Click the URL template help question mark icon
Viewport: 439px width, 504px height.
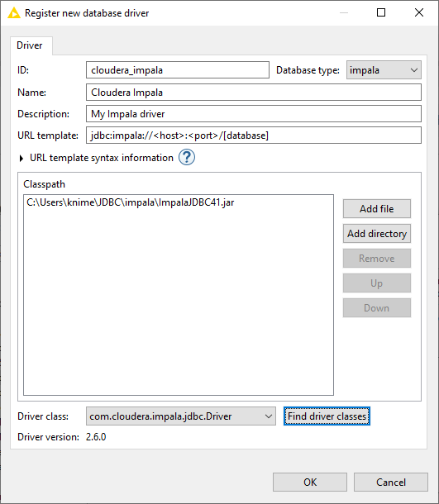coord(187,158)
